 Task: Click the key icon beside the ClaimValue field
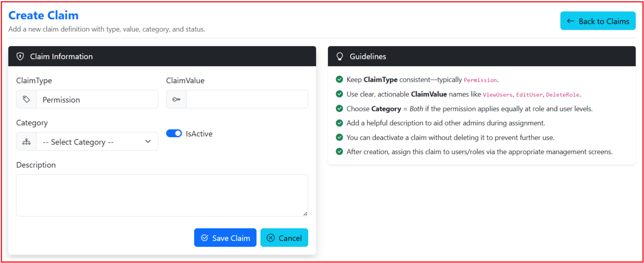pyautogui.click(x=176, y=99)
